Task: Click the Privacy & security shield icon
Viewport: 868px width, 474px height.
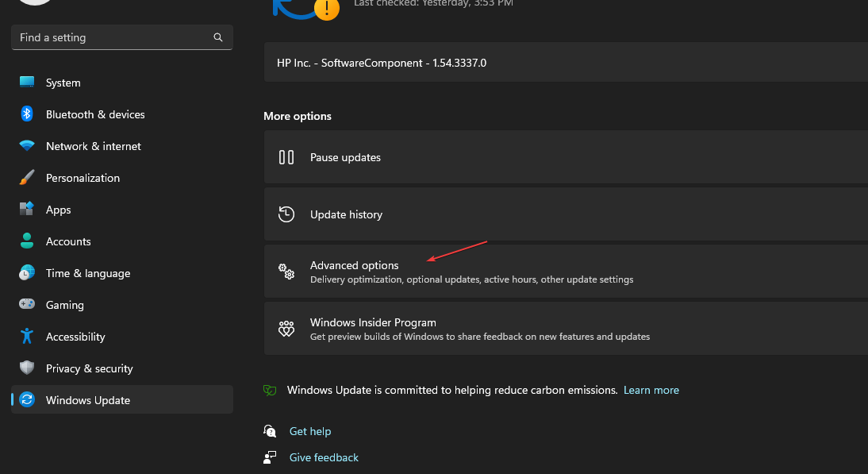Action: click(x=27, y=368)
